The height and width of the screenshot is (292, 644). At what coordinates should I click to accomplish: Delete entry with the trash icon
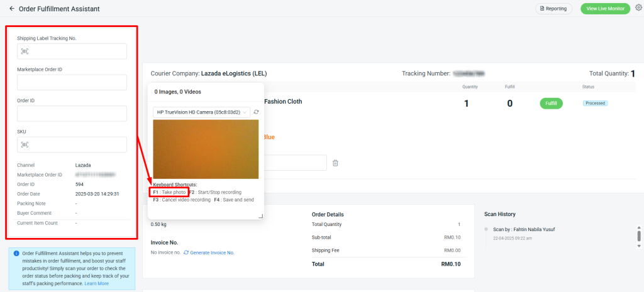point(335,163)
